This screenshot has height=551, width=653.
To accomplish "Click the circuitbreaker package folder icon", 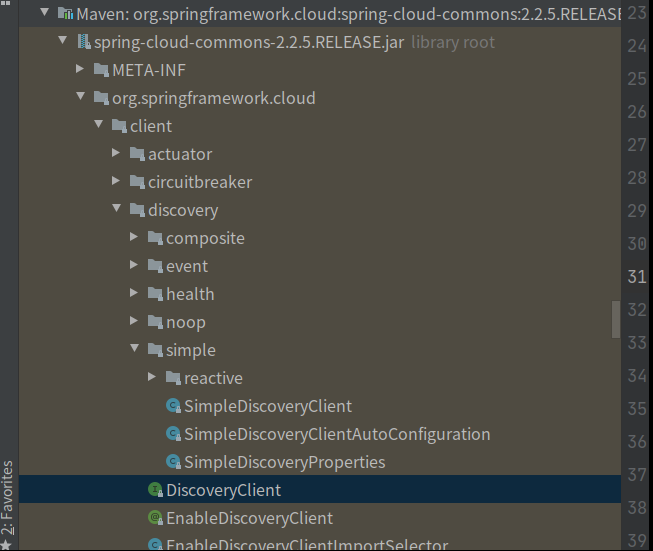I will 137,182.
